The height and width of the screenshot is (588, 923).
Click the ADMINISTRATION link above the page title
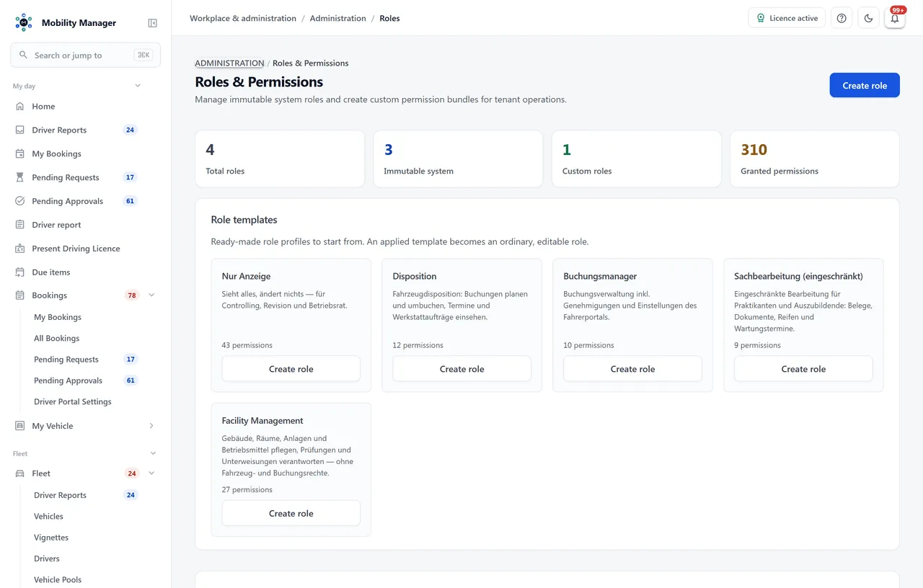[x=229, y=63]
